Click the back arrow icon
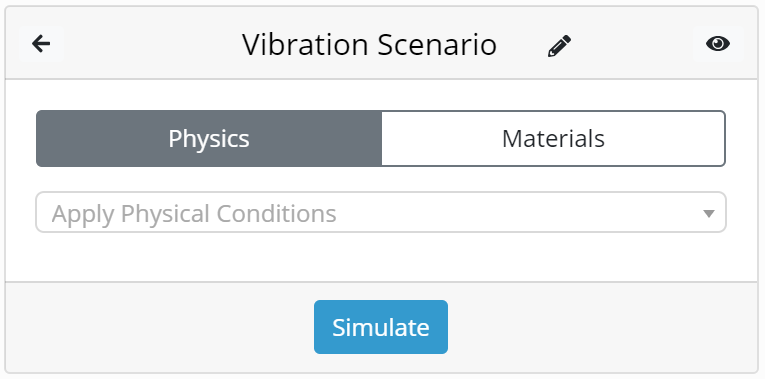The image size is (765, 379). (x=41, y=44)
